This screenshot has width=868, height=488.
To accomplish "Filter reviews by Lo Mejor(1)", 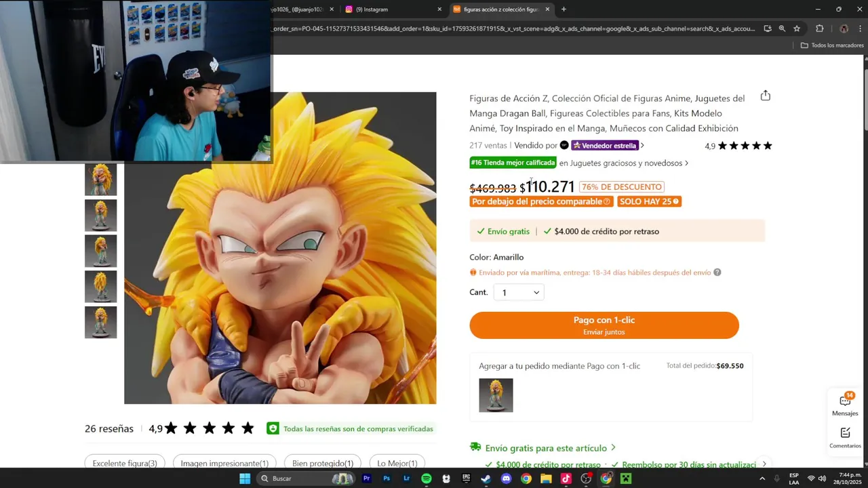I will 397,463.
